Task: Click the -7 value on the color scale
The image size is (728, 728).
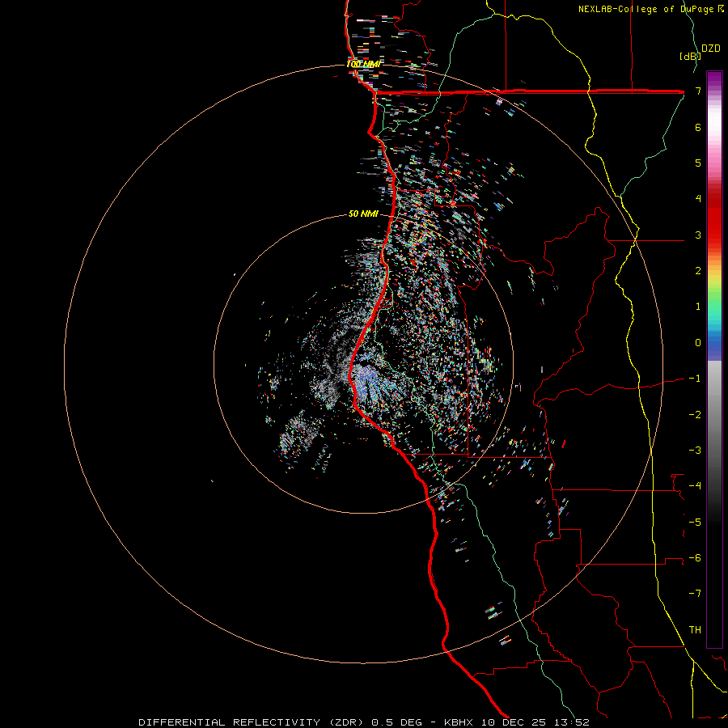Action: [x=695, y=594]
